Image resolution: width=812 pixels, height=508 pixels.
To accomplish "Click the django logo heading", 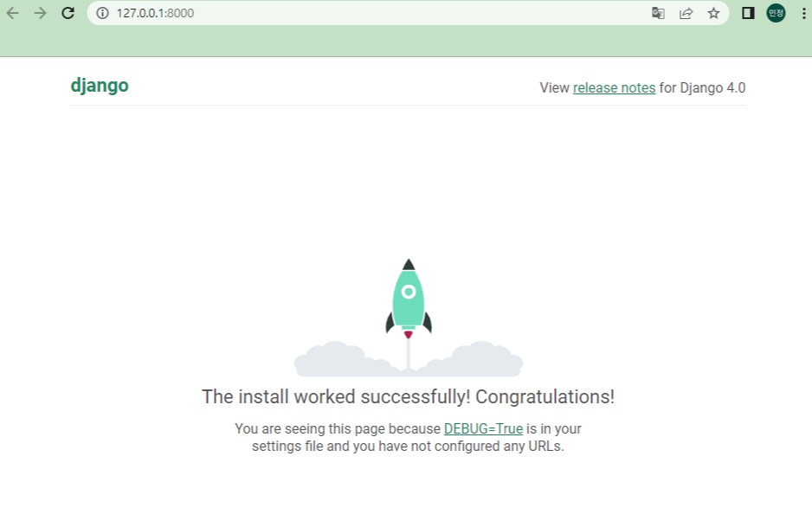I will pyautogui.click(x=100, y=86).
